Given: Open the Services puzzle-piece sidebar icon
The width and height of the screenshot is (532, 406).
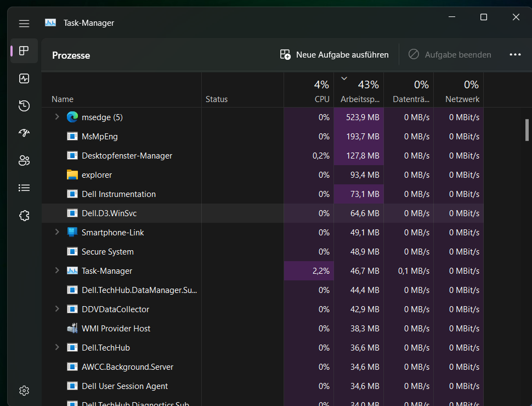Looking at the screenshot, I should pyautogui.click(x=24, y=215).
